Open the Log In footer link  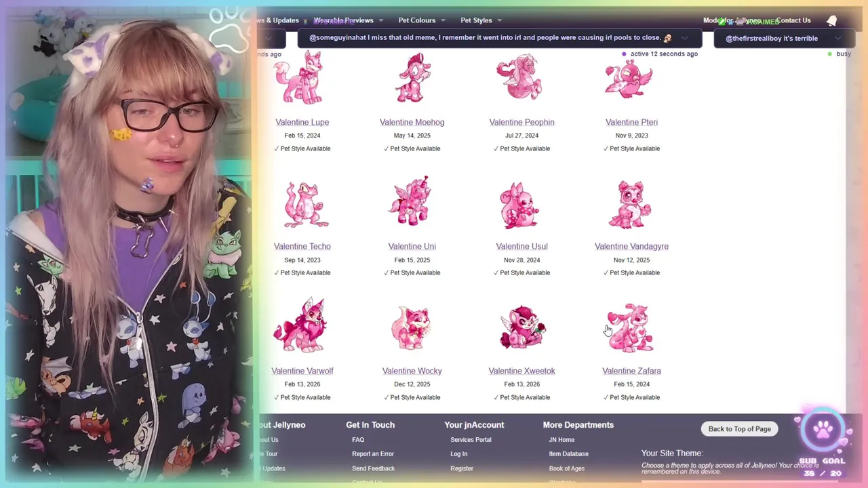[458, 454]
